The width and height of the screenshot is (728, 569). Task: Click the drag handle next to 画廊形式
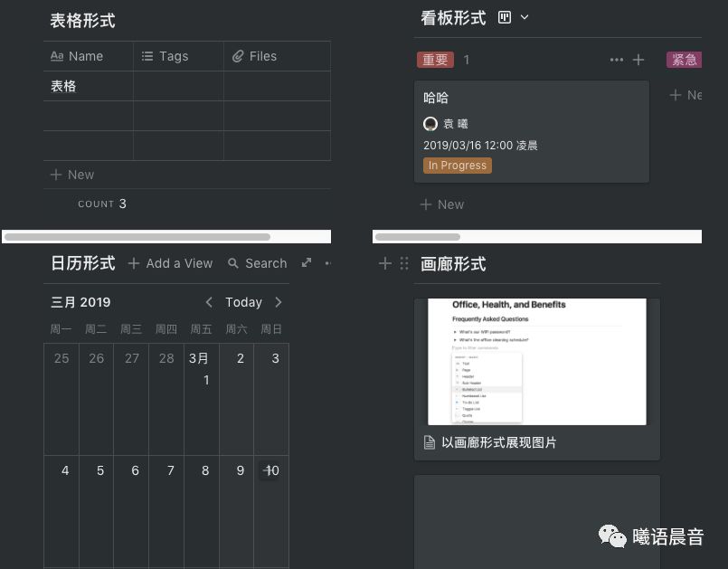[x=403, y=263]
